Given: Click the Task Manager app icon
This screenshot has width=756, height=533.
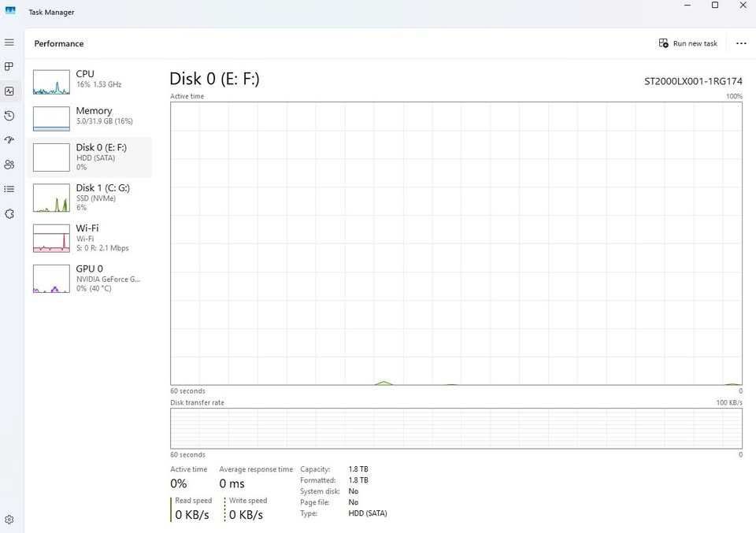Looking at the screenshot, I should (10, 10).
